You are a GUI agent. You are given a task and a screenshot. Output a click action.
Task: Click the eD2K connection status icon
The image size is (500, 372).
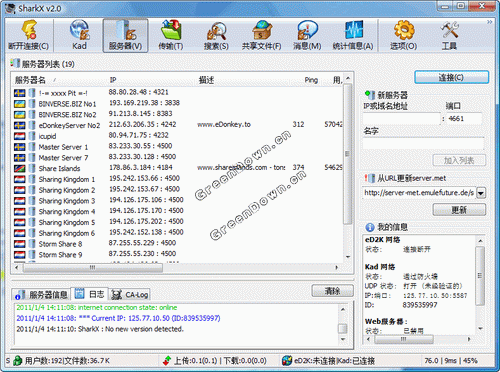coord(287,361)
